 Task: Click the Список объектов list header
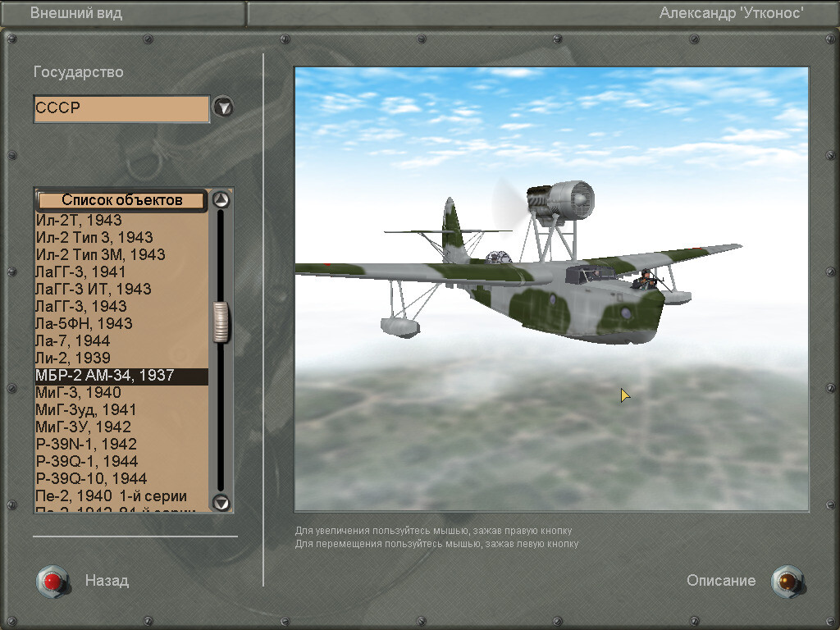(121, 200)
